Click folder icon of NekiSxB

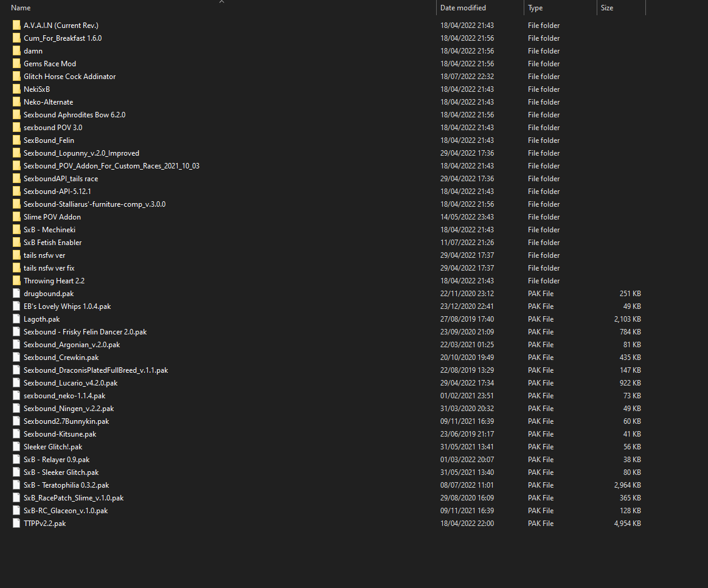[16, 89]
